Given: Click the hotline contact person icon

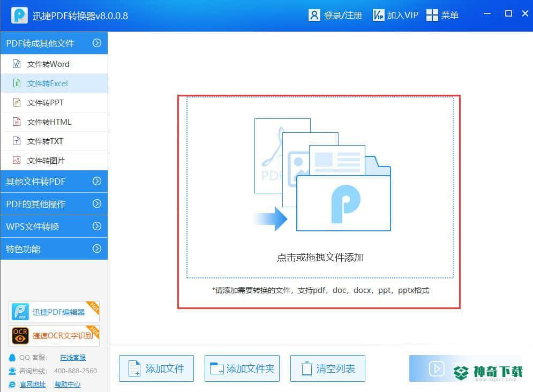Looking at the screenshot, I should click(12, 371).
